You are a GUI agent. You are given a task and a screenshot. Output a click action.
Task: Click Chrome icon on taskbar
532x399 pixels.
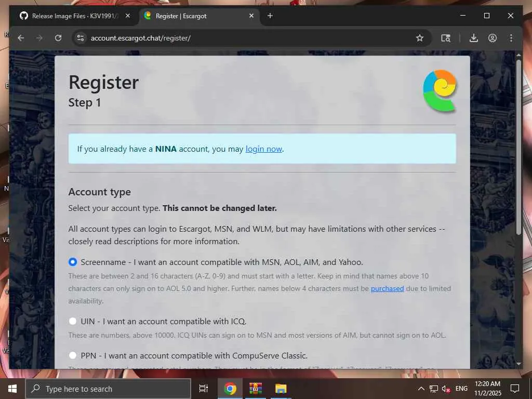pos(230,389)
